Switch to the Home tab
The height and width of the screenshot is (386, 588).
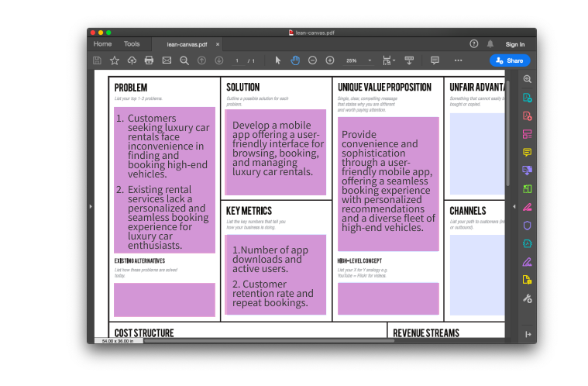pos(102,44)
